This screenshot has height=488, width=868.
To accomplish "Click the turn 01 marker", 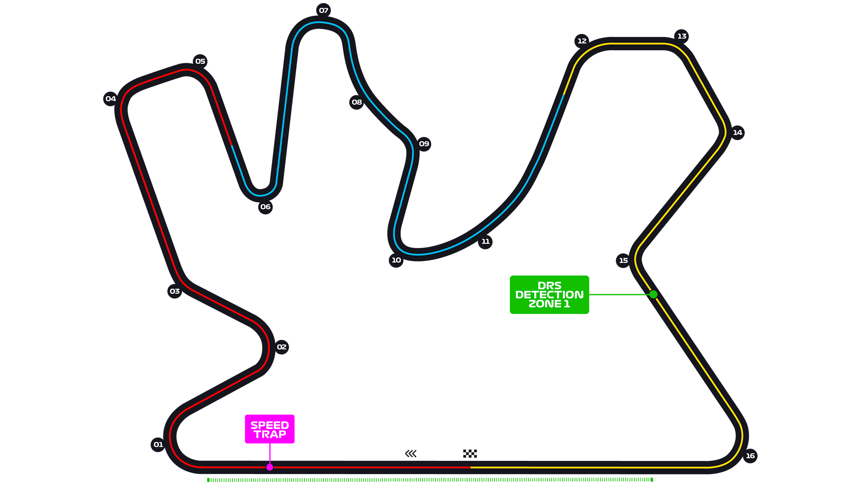I will 158,445.
